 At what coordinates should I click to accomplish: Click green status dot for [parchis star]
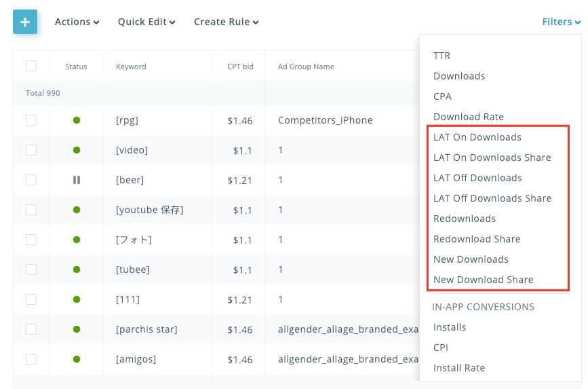point(77,329)
